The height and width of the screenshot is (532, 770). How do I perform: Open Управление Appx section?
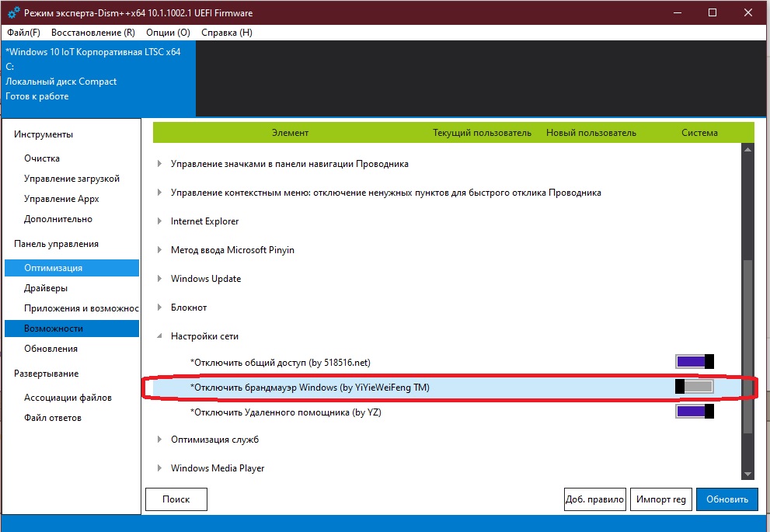point(61,199)
